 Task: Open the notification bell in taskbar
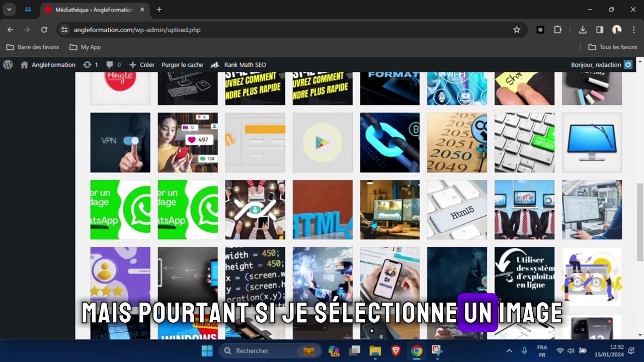[631, 350]
